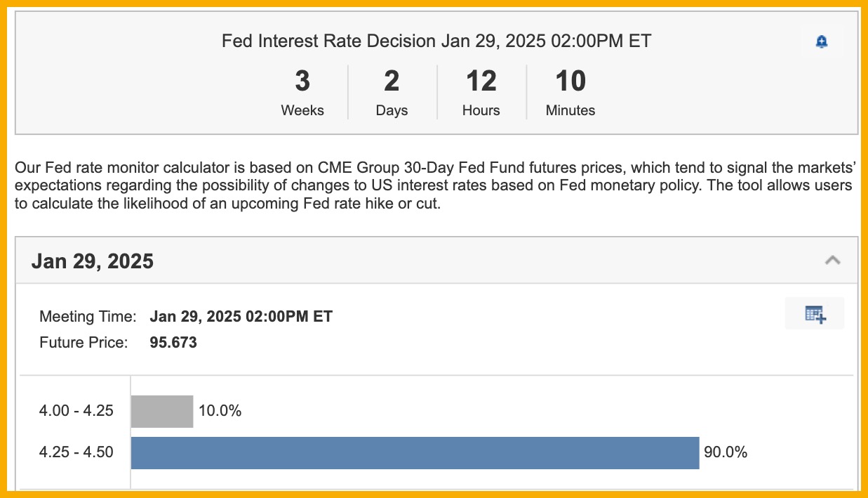Click the 3 Weeks countdown cell
Screen dimensions: 868x498
[302, 93]
